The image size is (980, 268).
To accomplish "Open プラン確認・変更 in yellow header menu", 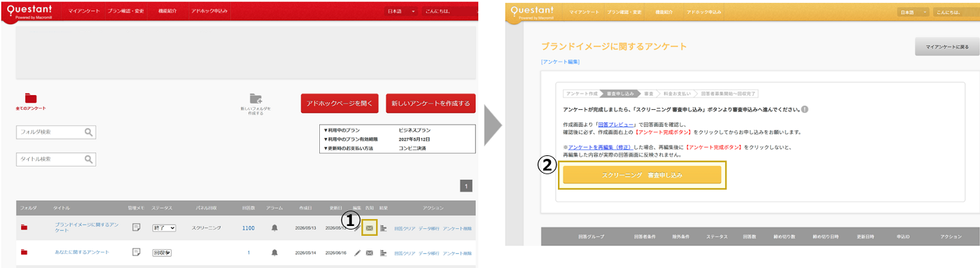I will click(x=625, y=13).
